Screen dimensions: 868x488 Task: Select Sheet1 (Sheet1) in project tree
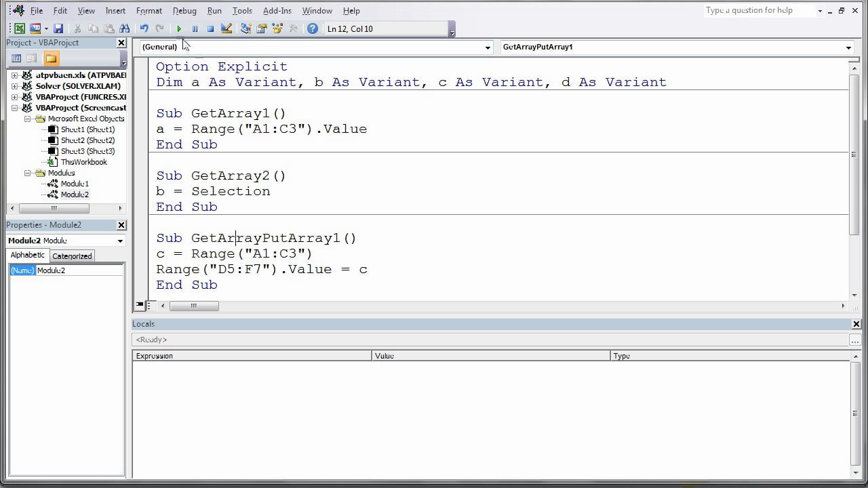(x=87, y=129)
